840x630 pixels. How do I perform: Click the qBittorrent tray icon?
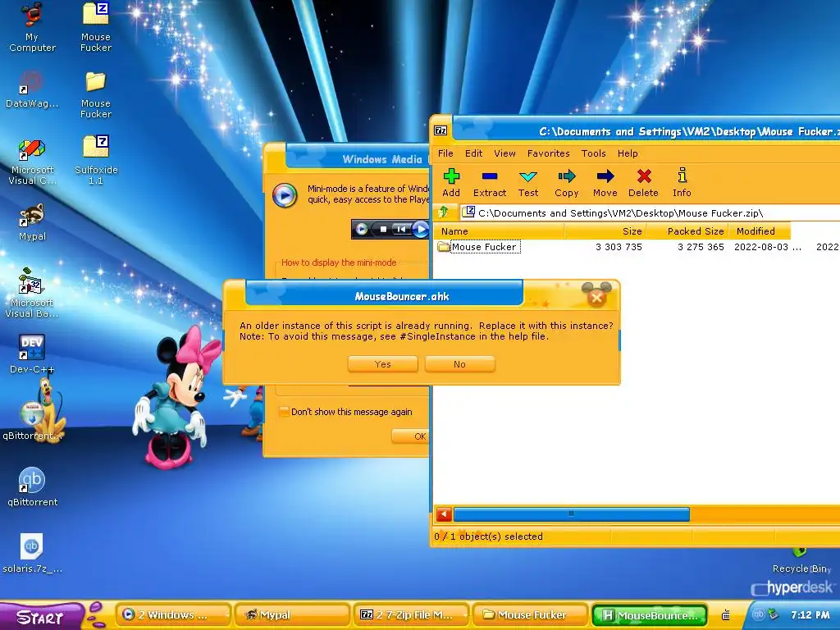click(758, 614)
